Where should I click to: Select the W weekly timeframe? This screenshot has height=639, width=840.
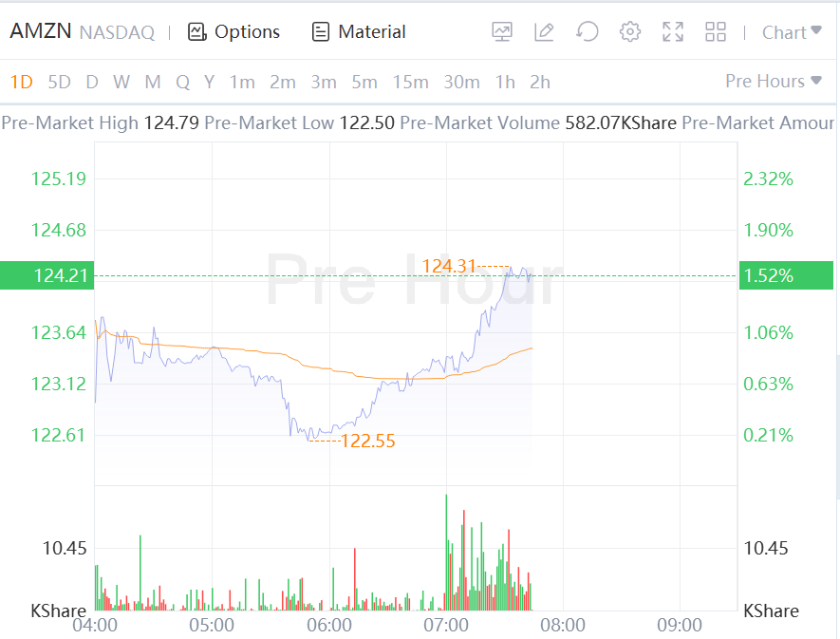121,82
